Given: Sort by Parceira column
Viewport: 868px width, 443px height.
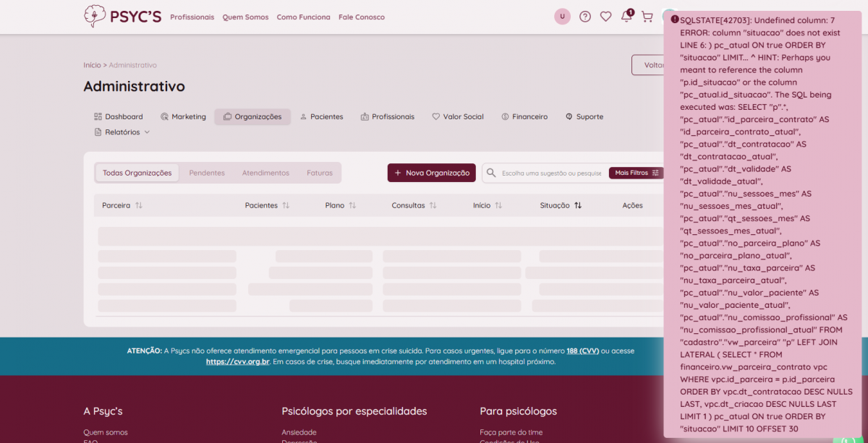Looking at the screenshot, I should click(122, 205).
